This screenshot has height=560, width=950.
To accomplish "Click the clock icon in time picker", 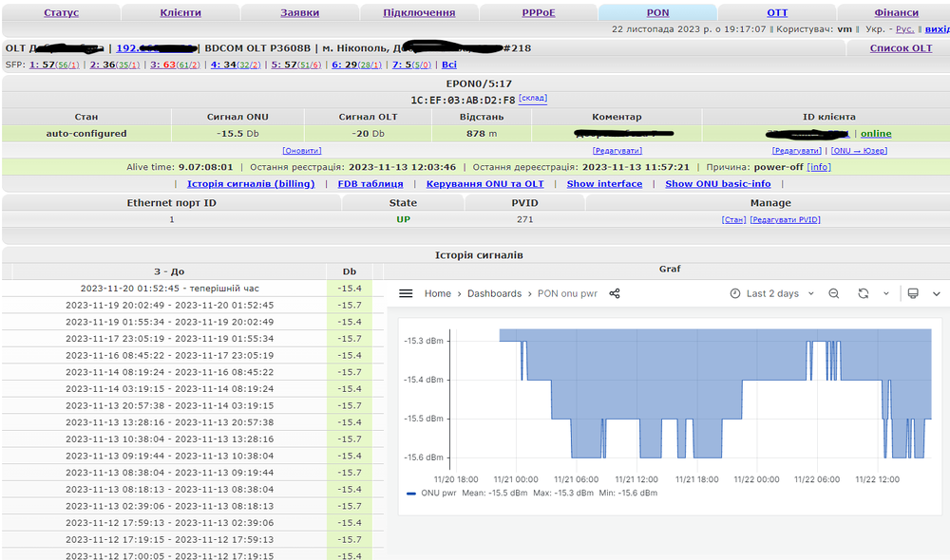I will coord(735,293).
